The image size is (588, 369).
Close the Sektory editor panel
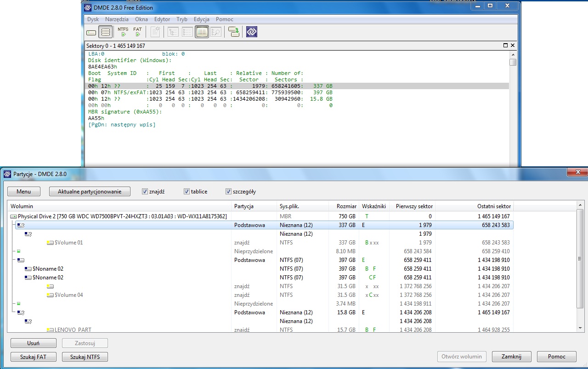click(513, 45)
